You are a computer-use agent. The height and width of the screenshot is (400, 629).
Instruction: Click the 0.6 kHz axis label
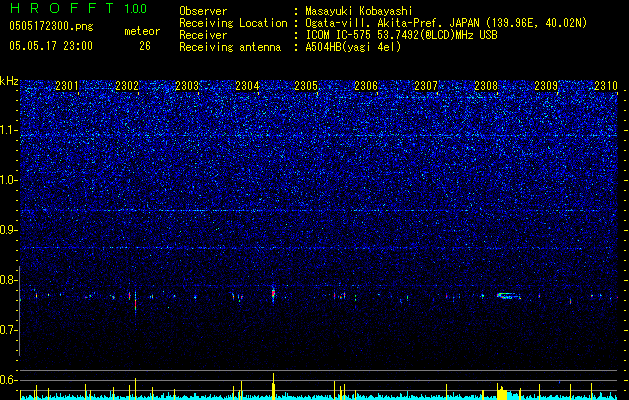(x=9, y=380)
